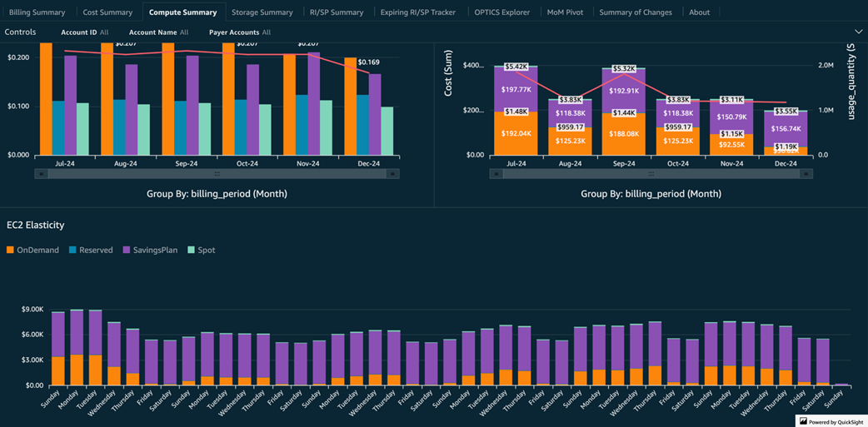Click the OnDemand orange legend swatch
Viewport: 868px width, 427px height.
click(x=10, y=250)
